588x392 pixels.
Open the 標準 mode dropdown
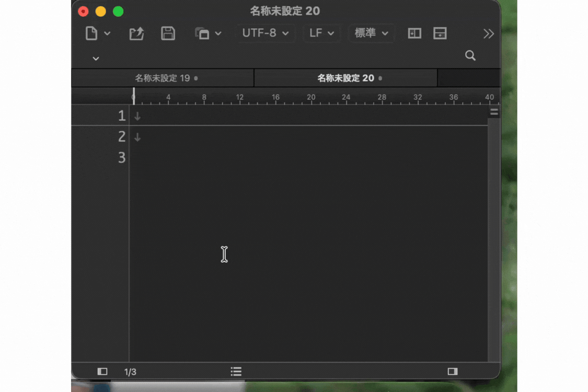371,33
